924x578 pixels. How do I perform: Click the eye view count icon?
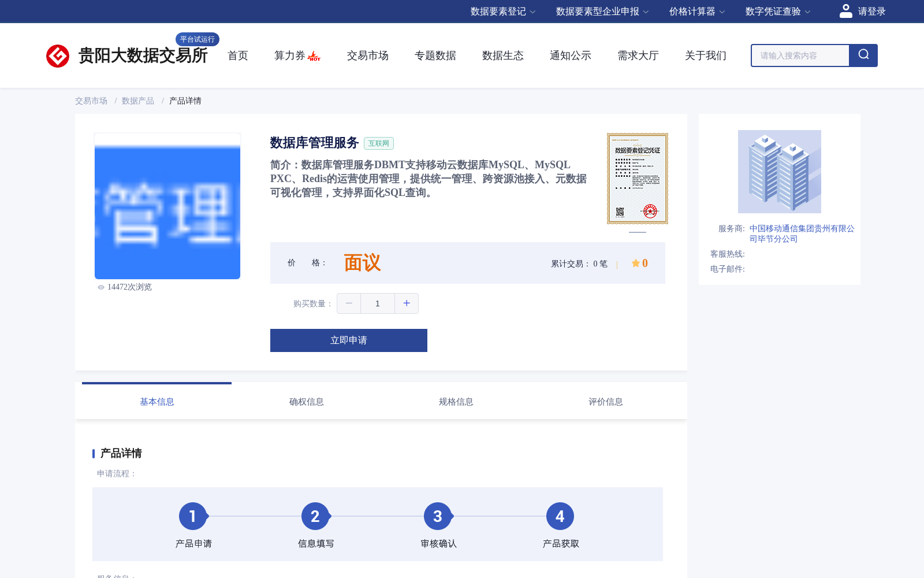pos(101,287)
